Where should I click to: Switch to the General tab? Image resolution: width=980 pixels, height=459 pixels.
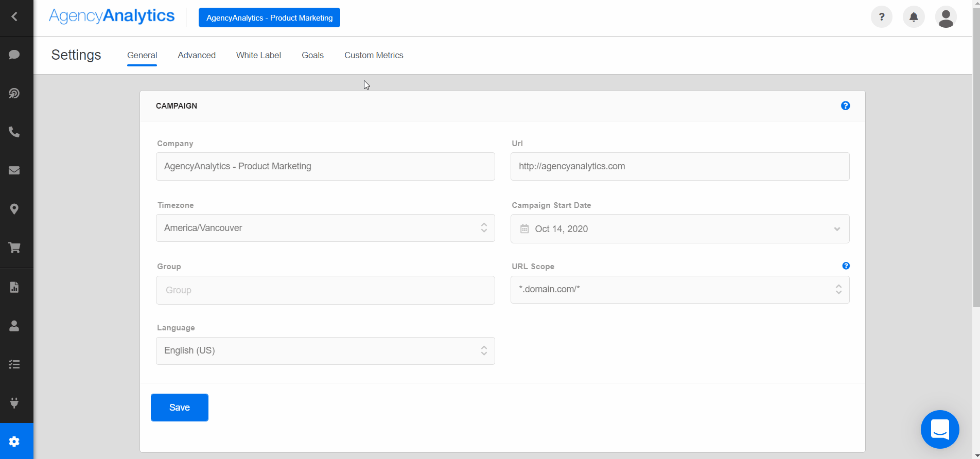[x=142, y=55]
